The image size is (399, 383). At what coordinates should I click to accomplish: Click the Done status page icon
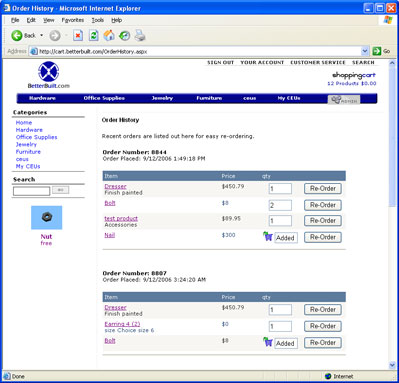tap(7, 376)
